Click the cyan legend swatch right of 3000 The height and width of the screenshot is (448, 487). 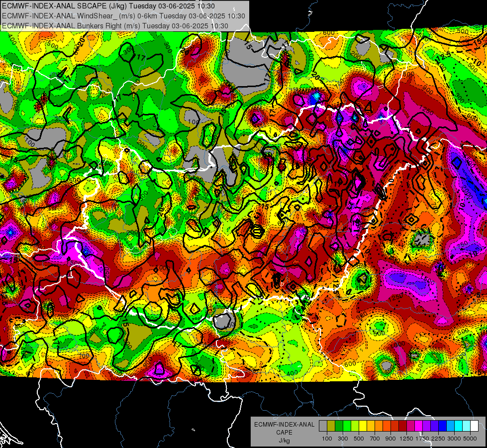pyautogui.click(x=459, y=426)
